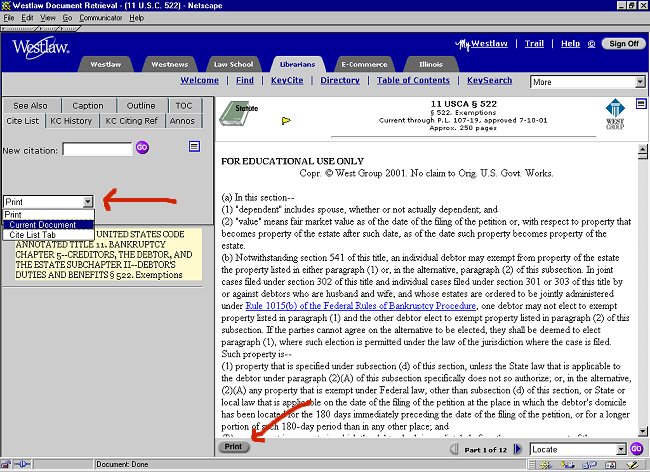Click the component bar handle icon in status bar
650x472 pixels.
(x=532, y=465)
